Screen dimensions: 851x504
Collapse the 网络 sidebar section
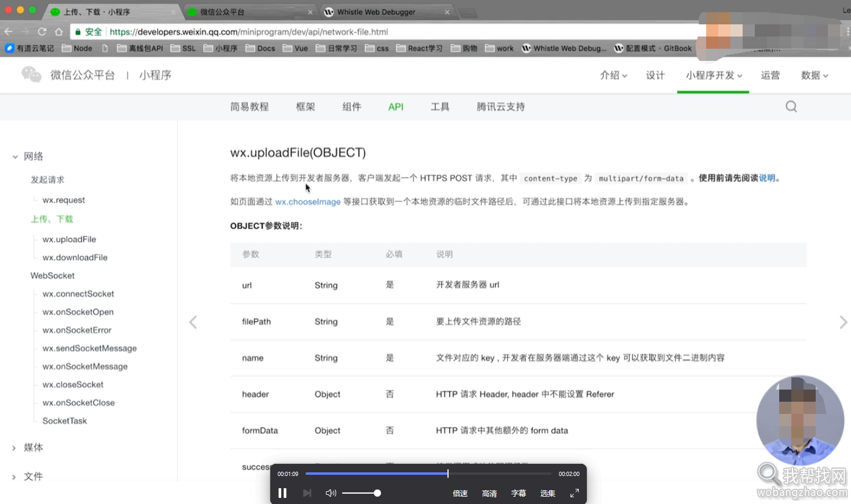coord(27,156)
